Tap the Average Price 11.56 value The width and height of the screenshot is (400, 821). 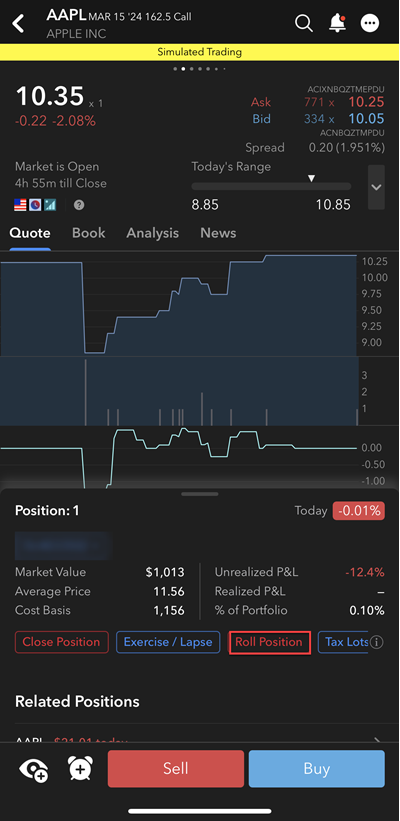point(170,592)
